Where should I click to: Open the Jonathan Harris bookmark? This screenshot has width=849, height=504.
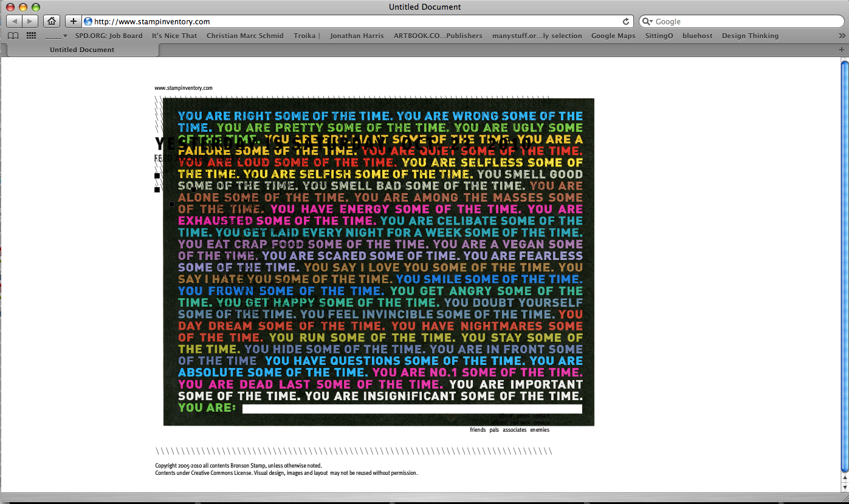click(357, 36)
